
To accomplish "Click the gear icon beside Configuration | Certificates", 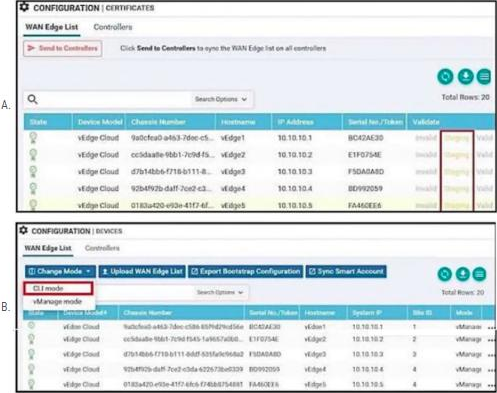I will click(x=24, y=7).
